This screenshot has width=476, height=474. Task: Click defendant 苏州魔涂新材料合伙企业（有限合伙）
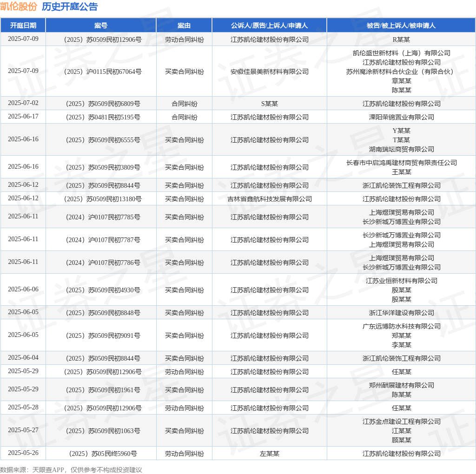pyautogui.click(x=401, y=72)
